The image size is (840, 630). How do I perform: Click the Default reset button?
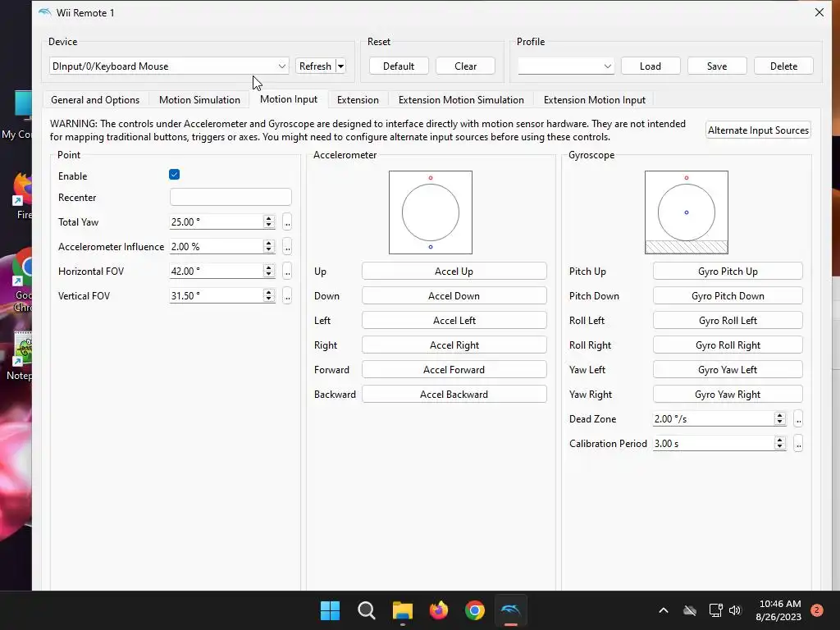coord(399,66)
